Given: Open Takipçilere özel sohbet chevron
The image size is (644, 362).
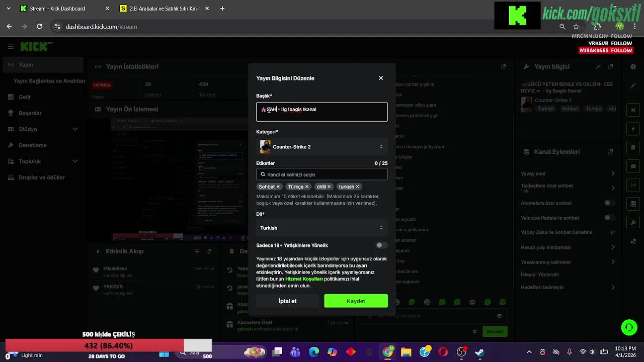Looking at the screenshot, I should coord(613,188).
